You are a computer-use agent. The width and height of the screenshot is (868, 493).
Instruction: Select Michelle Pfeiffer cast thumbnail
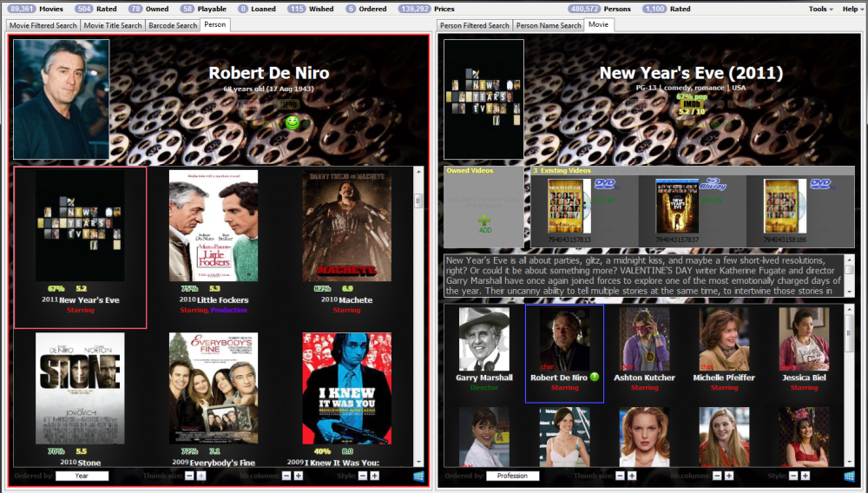click(x=724, y=339)
